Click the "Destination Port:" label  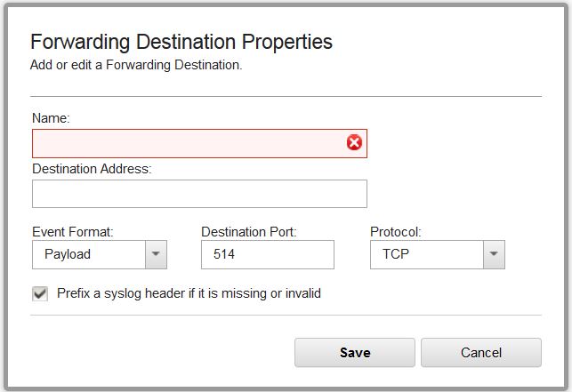(x=249, y=232)
